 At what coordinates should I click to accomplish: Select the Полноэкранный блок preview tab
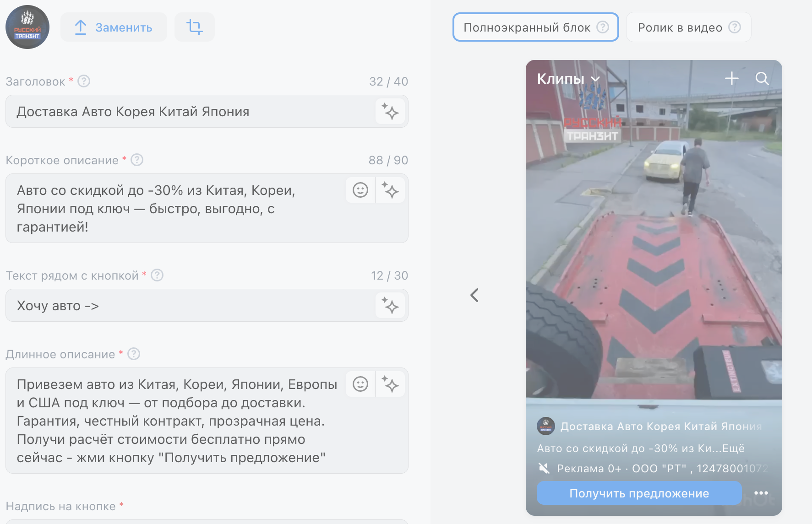point(536,27)
